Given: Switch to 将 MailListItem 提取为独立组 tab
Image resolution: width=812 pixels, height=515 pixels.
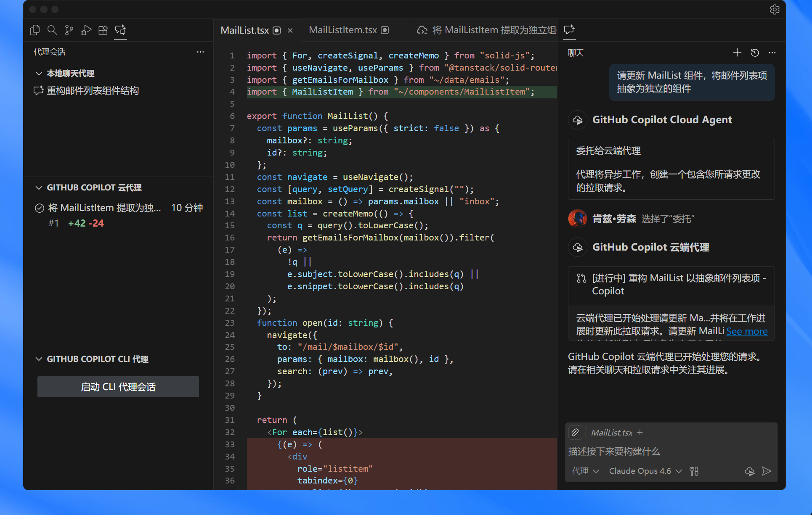Looking at the screenshot, I should click(484, 30).
